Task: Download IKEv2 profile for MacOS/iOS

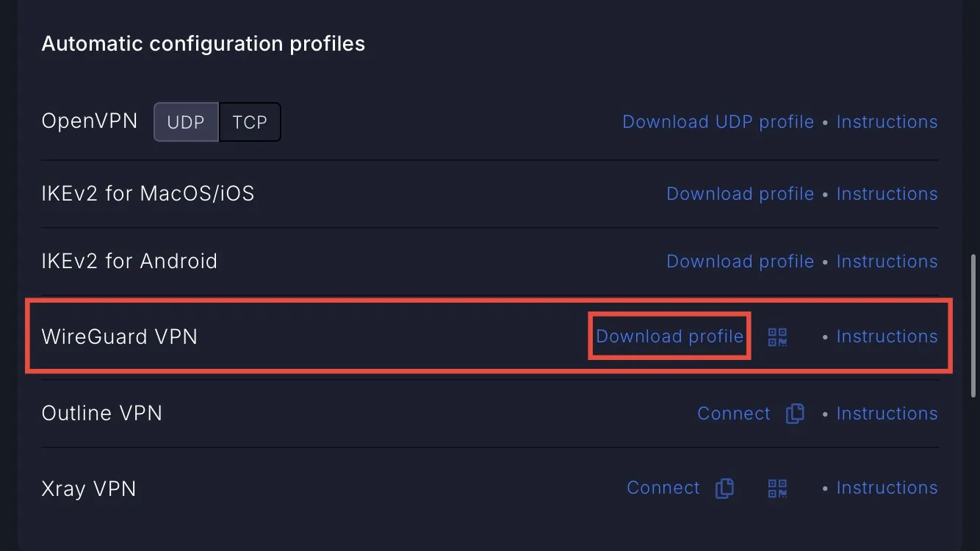Action: 740,194
